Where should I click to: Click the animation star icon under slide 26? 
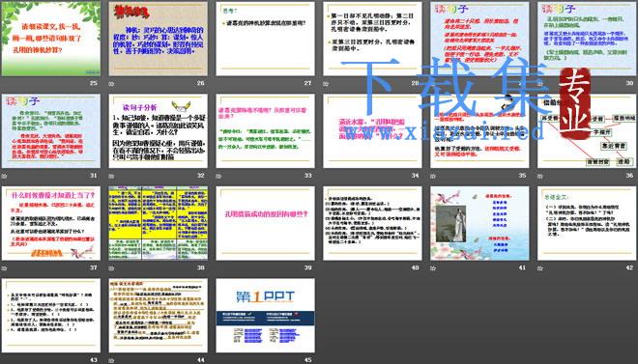pos(111,84)
